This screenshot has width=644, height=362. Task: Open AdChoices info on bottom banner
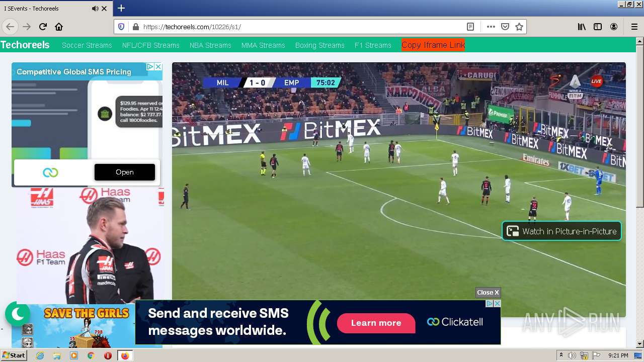[x=490, y=304]
